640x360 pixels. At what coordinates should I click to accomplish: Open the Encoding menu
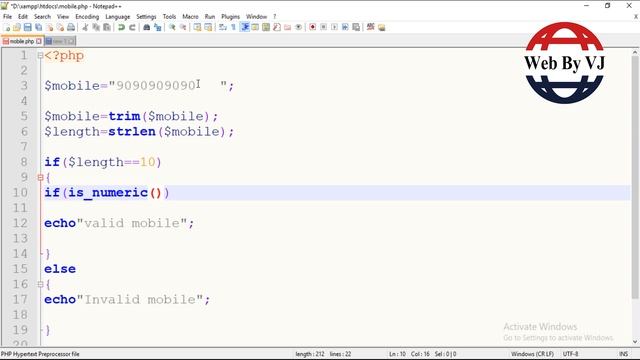(x=87, y=17)
